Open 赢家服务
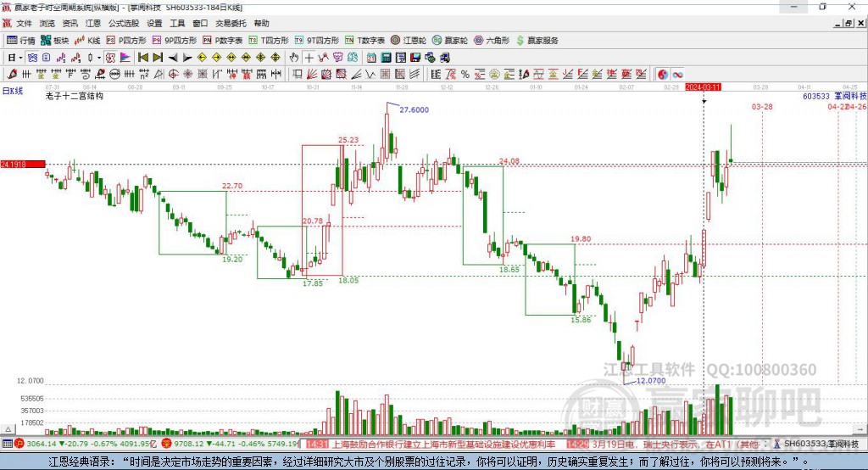This screenshot has height=470, width=868. [537, 41]
